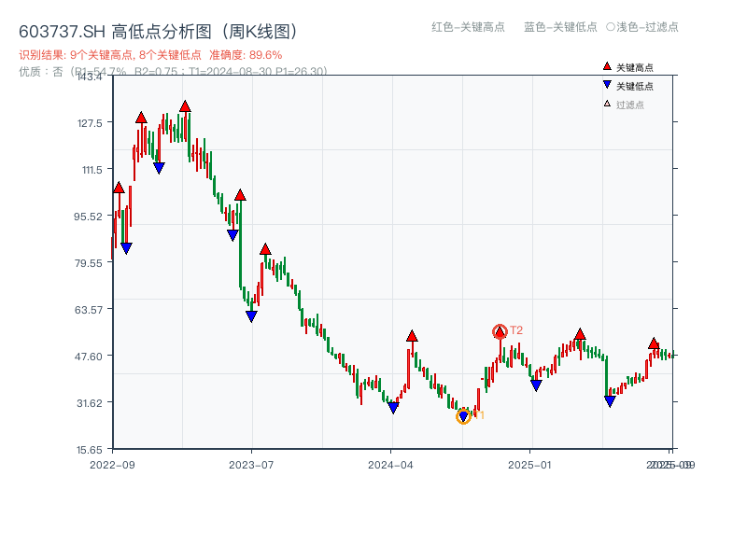Viewport: 747px width, 560px height.
Task: Toggle the 过滤点 legend entry
Action: [624, 105]
